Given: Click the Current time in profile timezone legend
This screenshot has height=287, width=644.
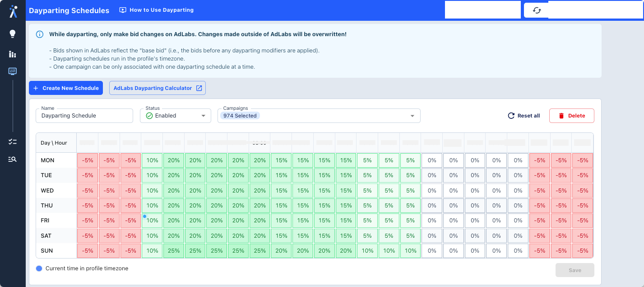Looking at the screenshot, I should [82, 268].
